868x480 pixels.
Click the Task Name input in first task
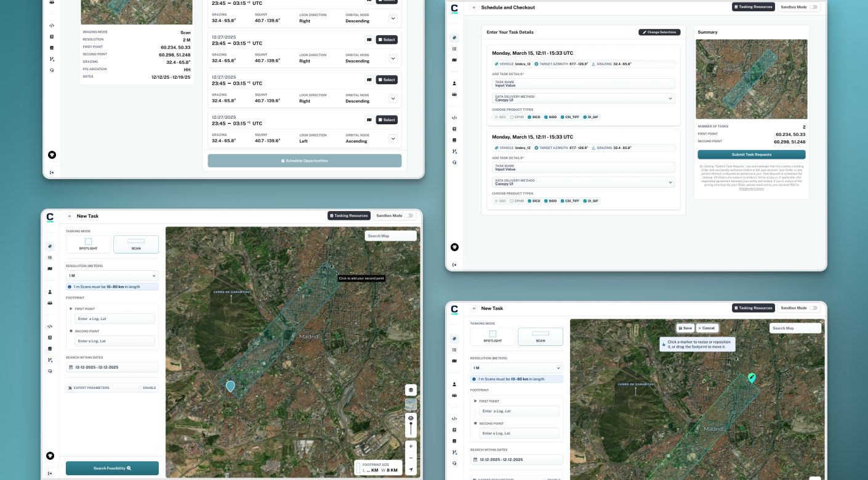pos(583,84)
